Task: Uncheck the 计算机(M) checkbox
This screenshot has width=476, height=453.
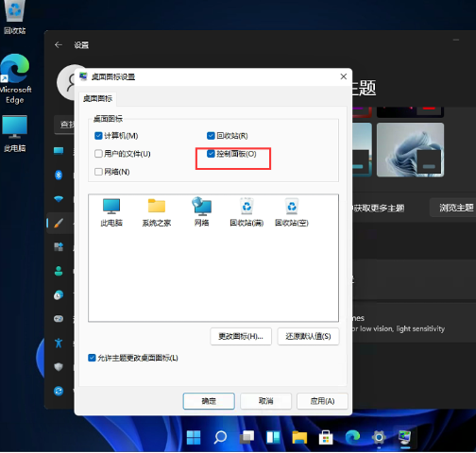Action: [x=98, y=136]
